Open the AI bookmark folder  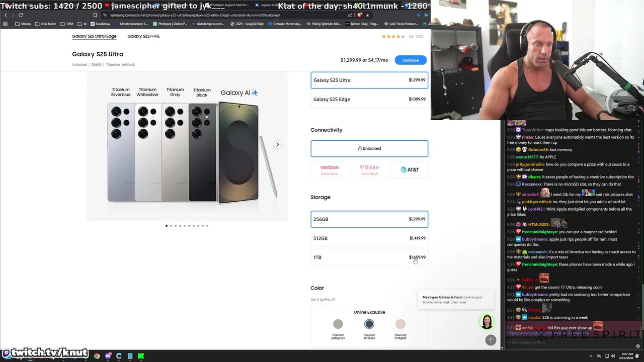82,24
